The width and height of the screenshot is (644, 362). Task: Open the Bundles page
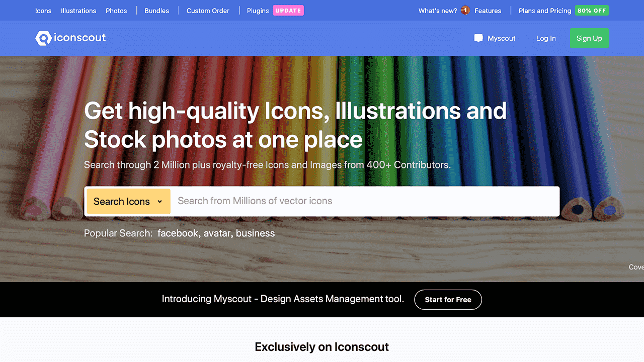[156, 11]
